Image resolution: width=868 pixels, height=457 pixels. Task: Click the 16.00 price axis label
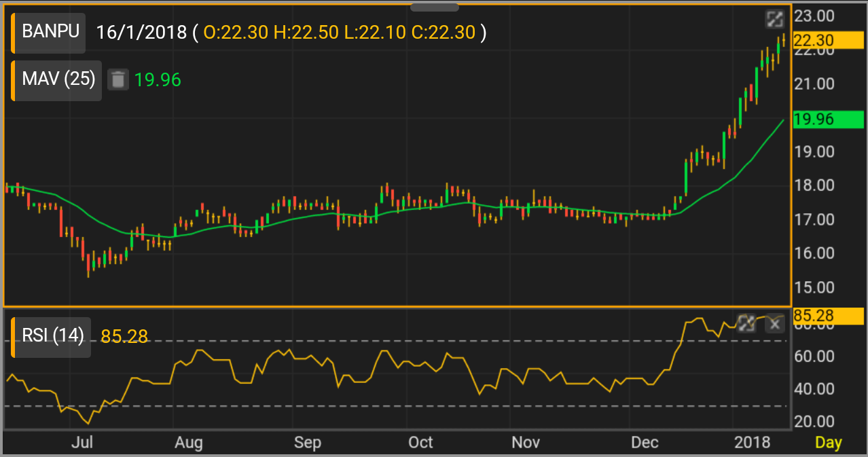814,253
